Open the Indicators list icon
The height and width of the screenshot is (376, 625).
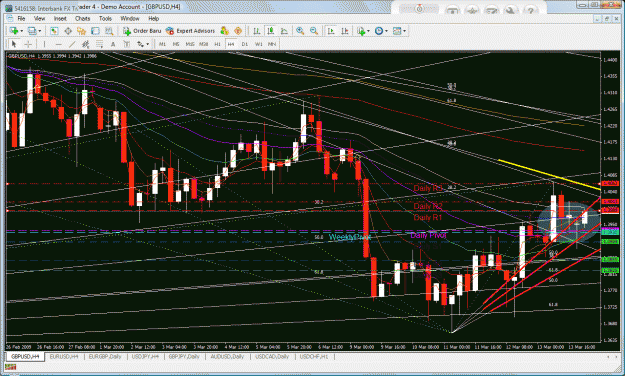tap(362, 31)
